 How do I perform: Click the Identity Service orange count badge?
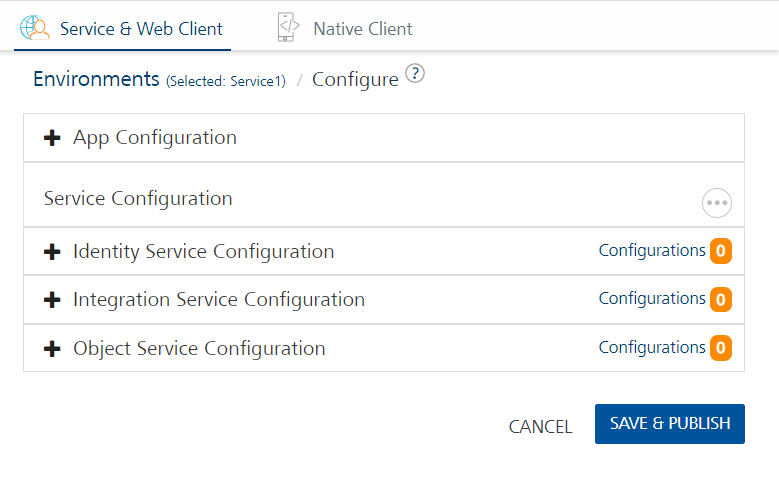tap(720, 251)
